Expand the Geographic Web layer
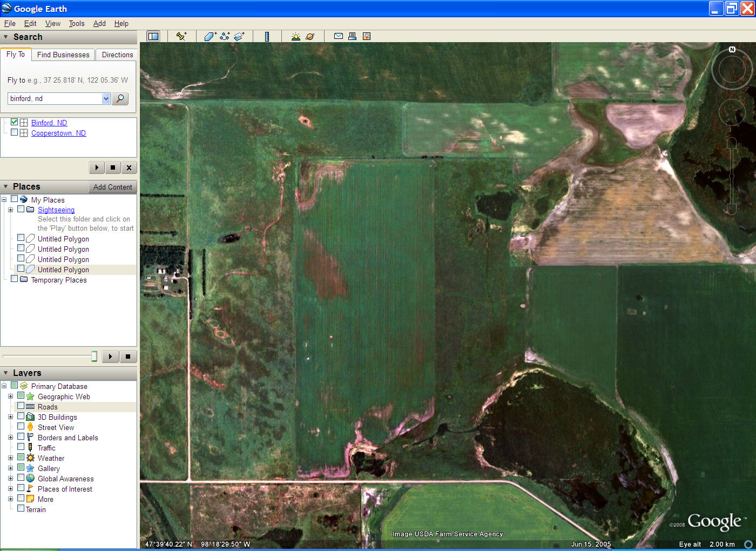The image size is (756, 551). (x=10, y=397)
